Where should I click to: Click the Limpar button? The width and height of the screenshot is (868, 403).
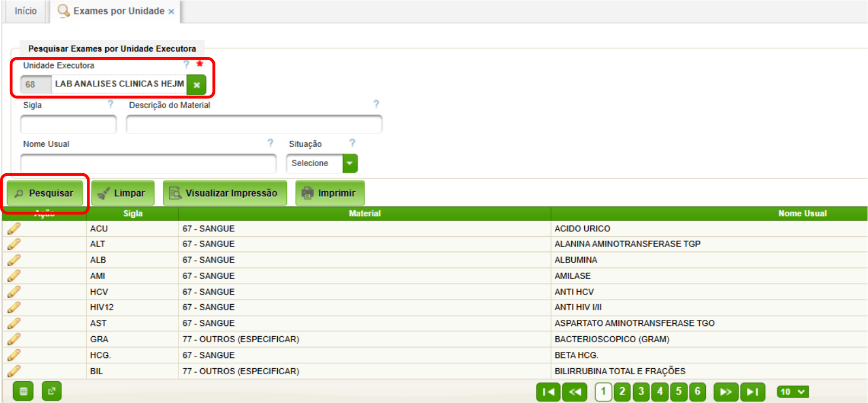point(123,193)
